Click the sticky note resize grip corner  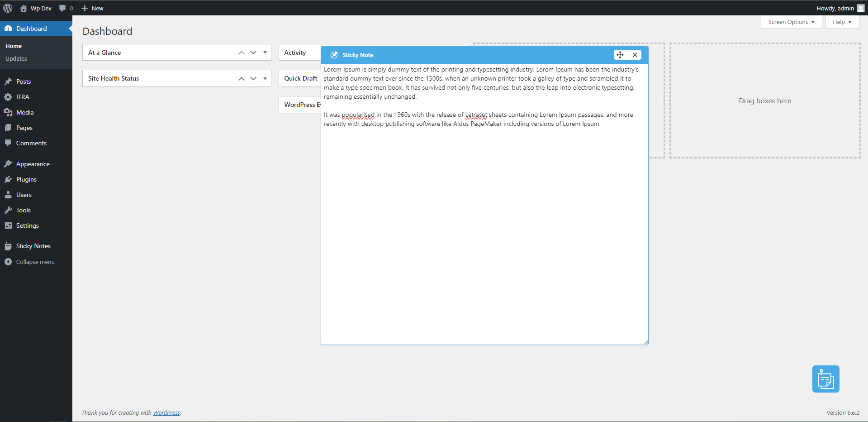(x=645, y=342)
